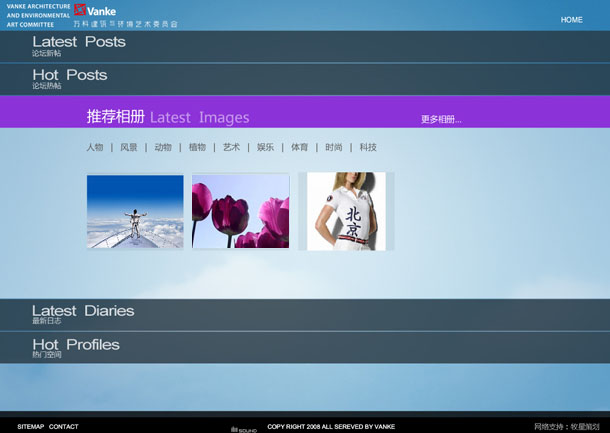Expand the Latest Diaries section
Viewport: 610px width, 433px height.
pyautogui.click(x=83, y=312)
